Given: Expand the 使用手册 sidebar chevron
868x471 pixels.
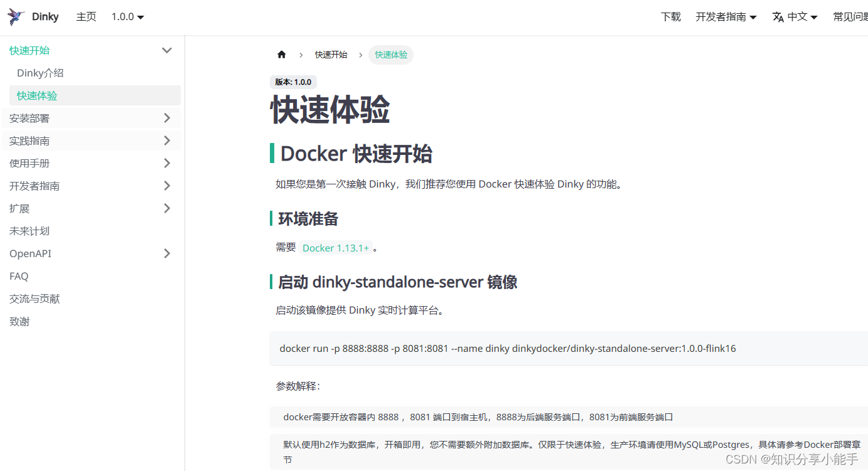Looking at the screenshot, I should click(167, 163).
